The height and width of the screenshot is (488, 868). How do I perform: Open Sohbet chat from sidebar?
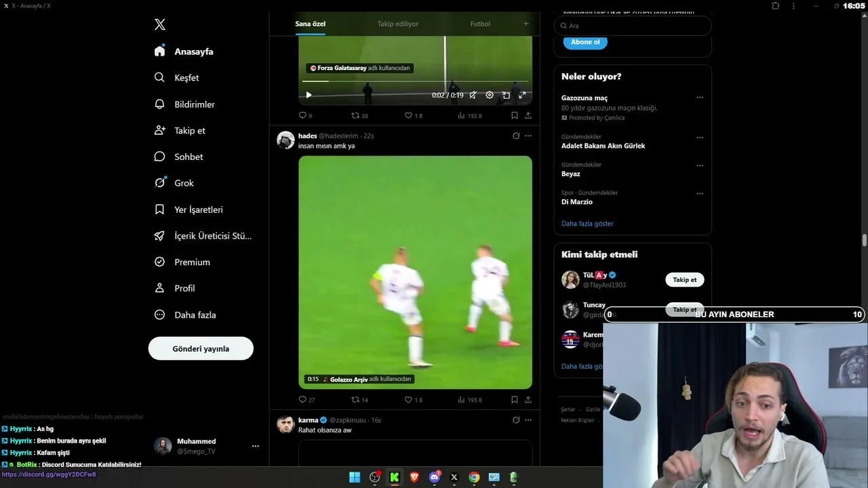(x=178, y=157)
